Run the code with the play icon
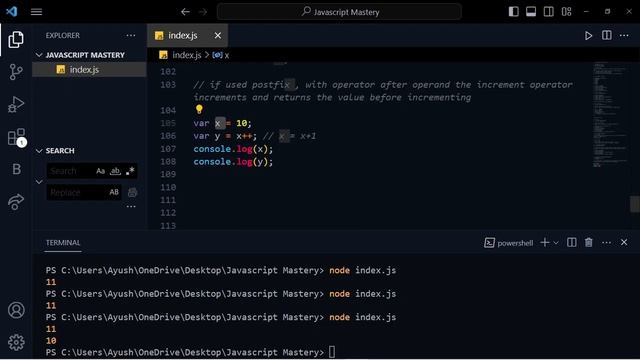This screenshot has height=360, width=640. 588,36
